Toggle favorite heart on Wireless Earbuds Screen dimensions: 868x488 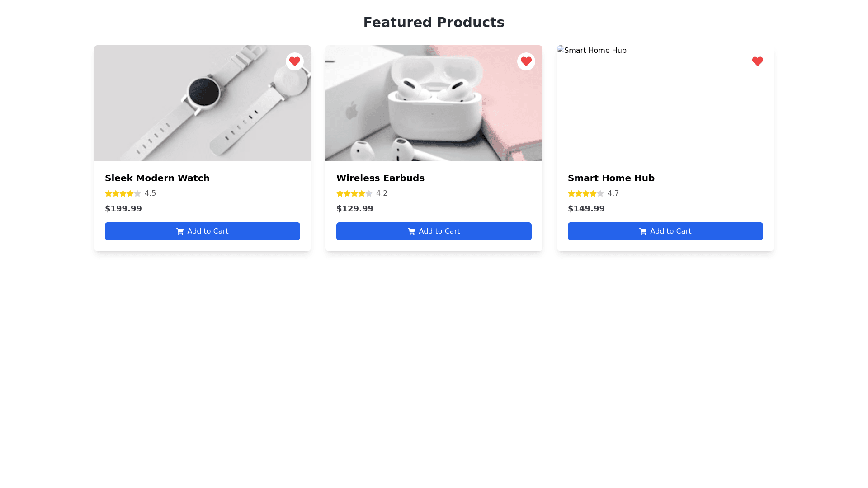click(x=526, y=61)
